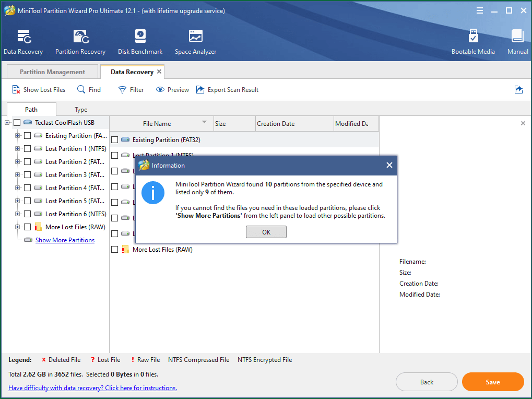This screenshot has height=399, width=532.
Task: Switch to the Type tab
Action: pos(81,109)
